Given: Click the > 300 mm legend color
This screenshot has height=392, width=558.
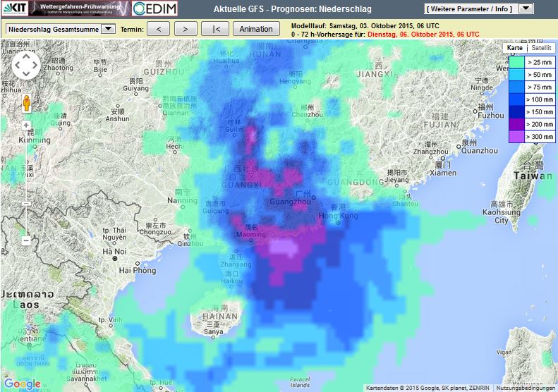Looking at the screenshot, I should point(516,137).
